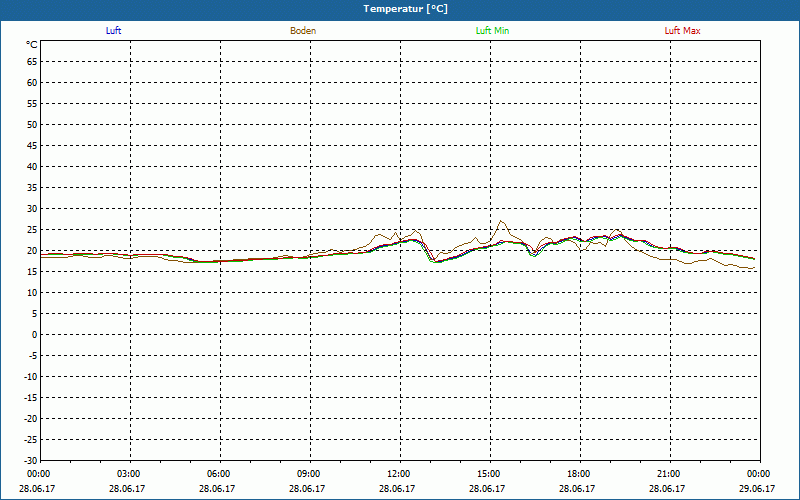Click the 40 y-axis value
Screen dimensions: 800x500
coord(32,167)
